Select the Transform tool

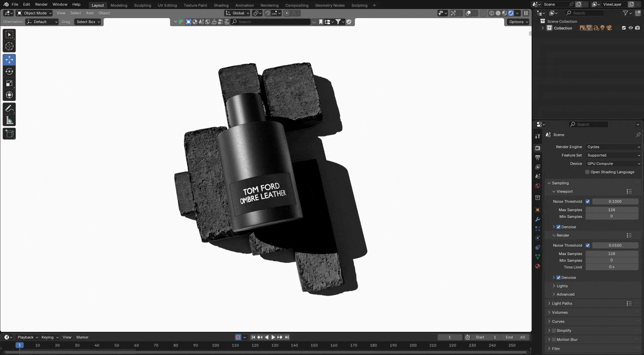coord(9,96)
